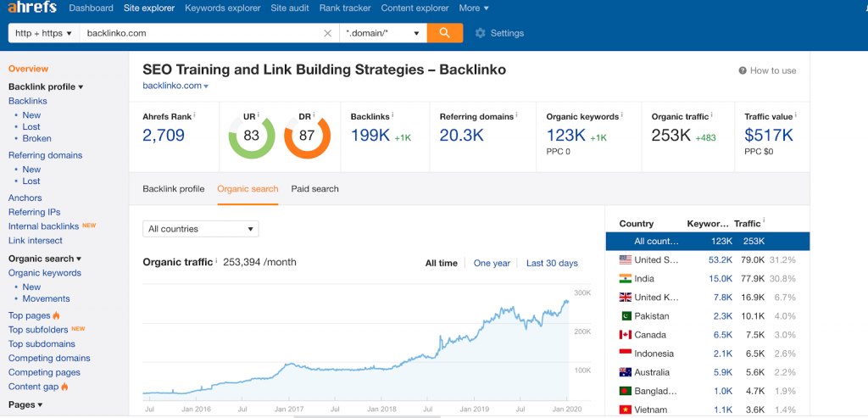The image size is (868, 418).
Task: Click info icon next to Referring domains
Action: pos(516,115)
